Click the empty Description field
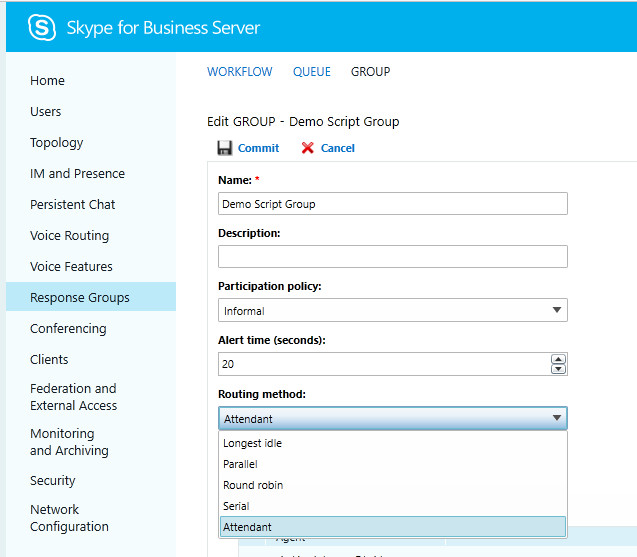Viewport: 637px width, 557px height. point(392,256)
